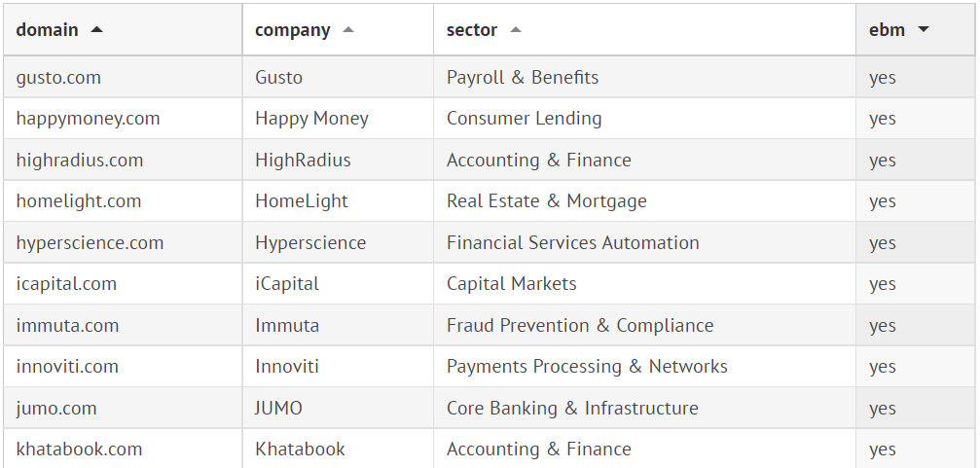Click the company column sort arrow
This screenshot has width=980, height=468.
[x=348, y=30]
